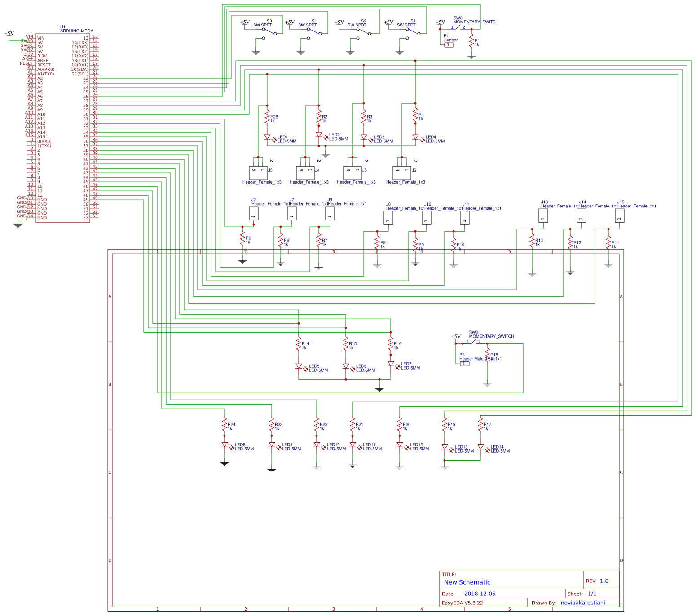This screenshot has height=616, width=696.
Task: Click the noviaakarostiani author name
Action: tap(583, 603)
